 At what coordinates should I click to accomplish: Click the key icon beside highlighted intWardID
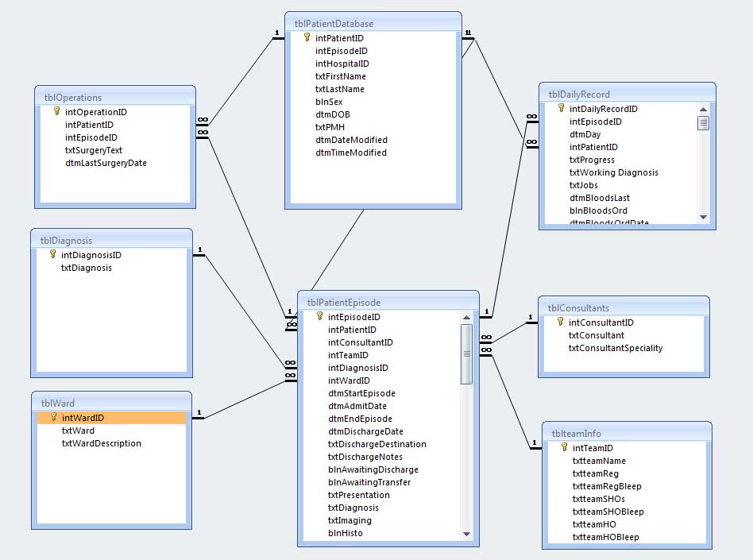(54, 417)
